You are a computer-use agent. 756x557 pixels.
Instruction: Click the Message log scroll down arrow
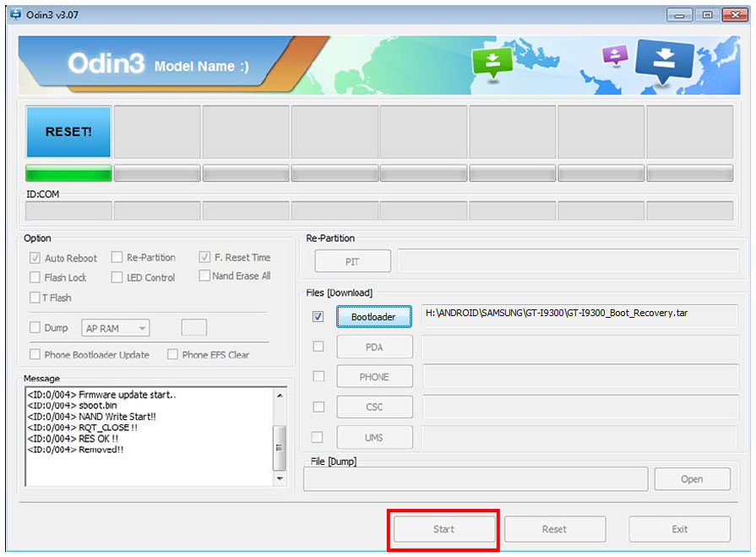pyautogui.click(x=280, y=478)
